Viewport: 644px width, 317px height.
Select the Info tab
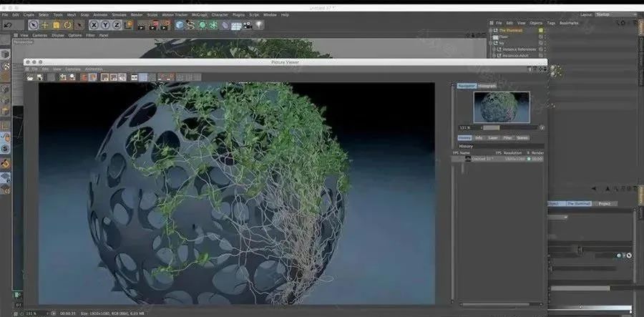click(x=479, y=138)
